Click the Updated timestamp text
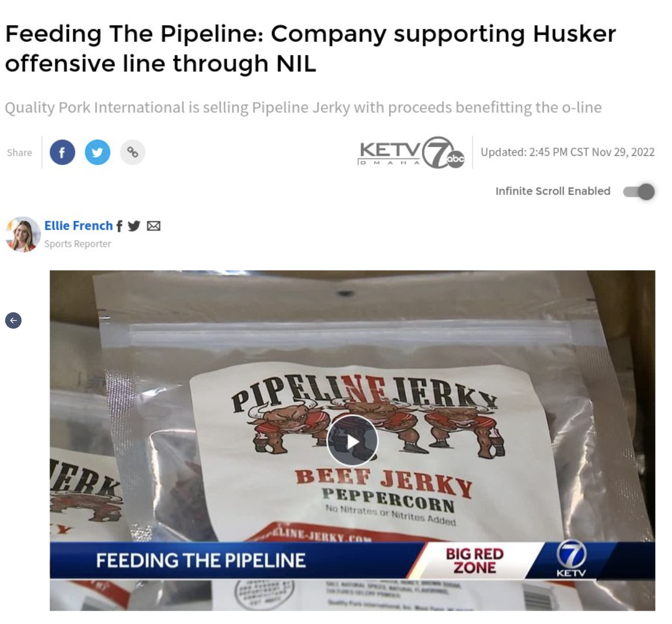The width and height of the screenshot is (672, 624). 567,152
